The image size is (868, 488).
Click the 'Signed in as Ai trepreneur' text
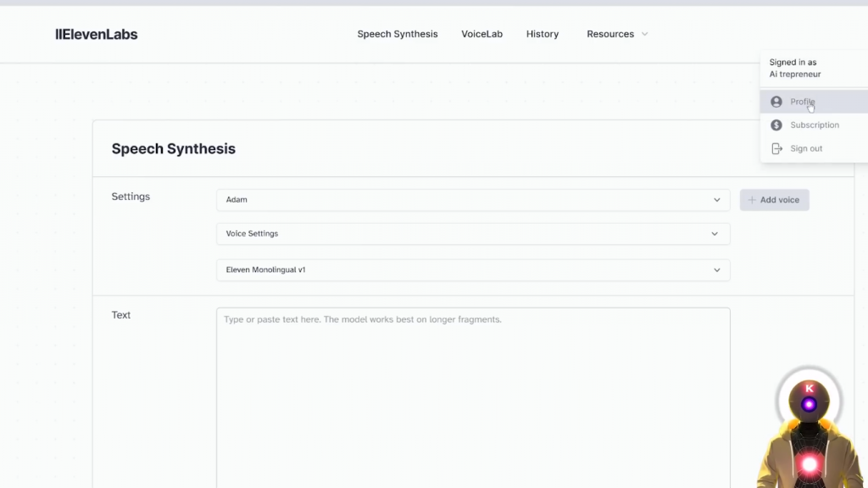point(795,68)
